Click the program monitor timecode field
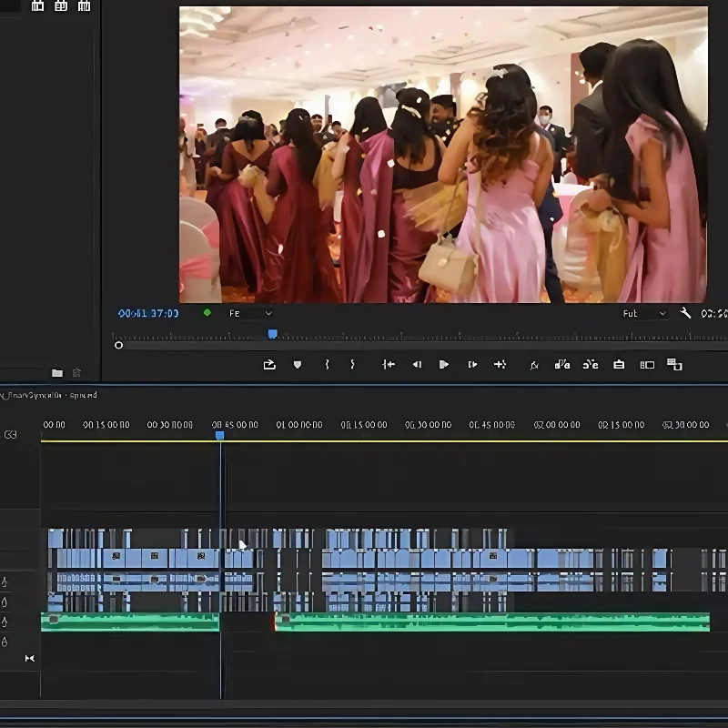Viewport: 728px width, 728px height. [148, 313]
